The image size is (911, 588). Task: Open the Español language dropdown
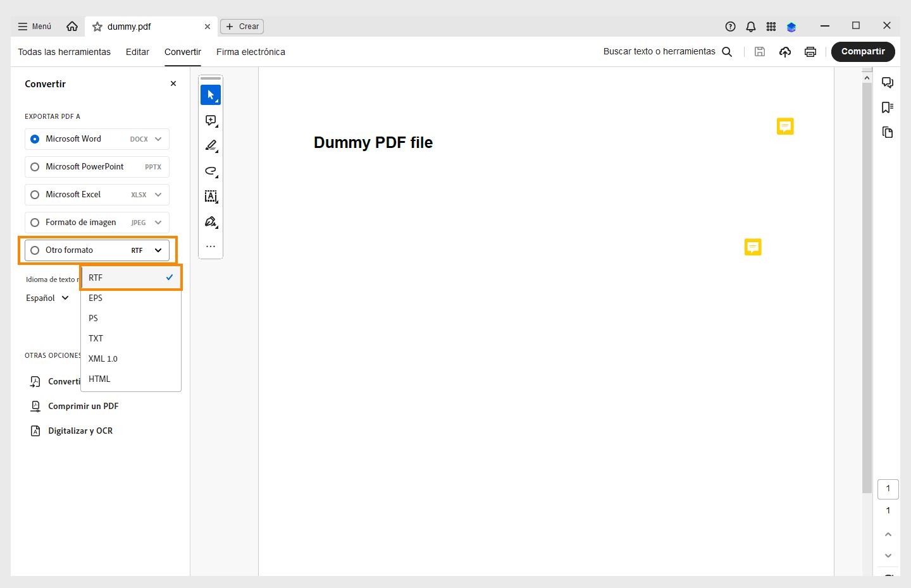[x=47, y=298]
